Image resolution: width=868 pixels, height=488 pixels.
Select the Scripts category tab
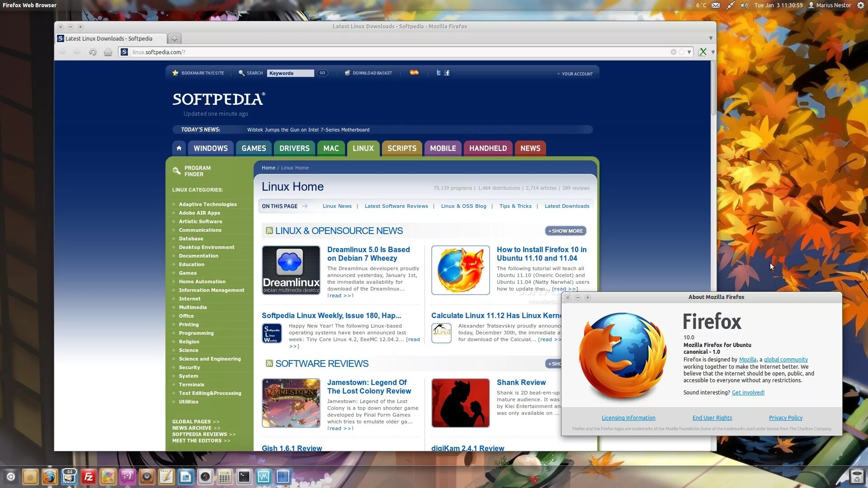click(x=402, y=148)
